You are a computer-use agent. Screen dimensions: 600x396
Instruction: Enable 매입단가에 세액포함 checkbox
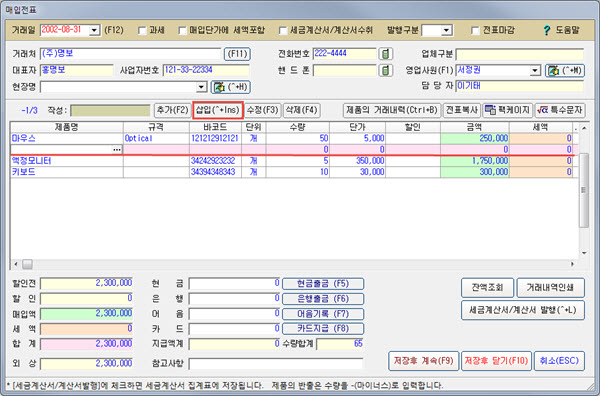coord(183,31)
